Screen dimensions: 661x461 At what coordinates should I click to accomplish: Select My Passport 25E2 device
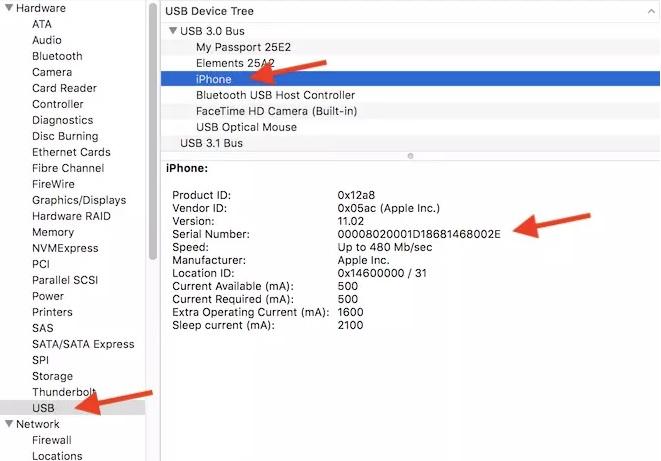coord(410,47)
